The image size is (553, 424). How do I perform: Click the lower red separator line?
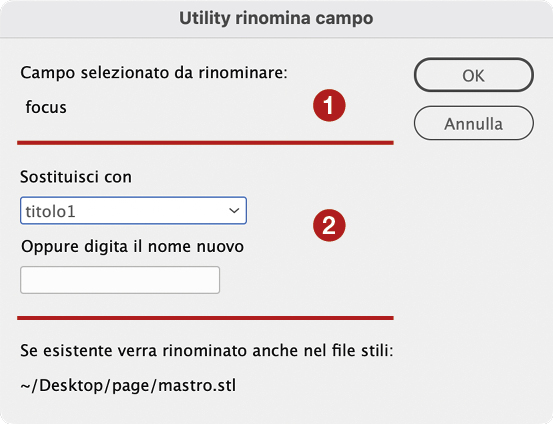[205, 318]
